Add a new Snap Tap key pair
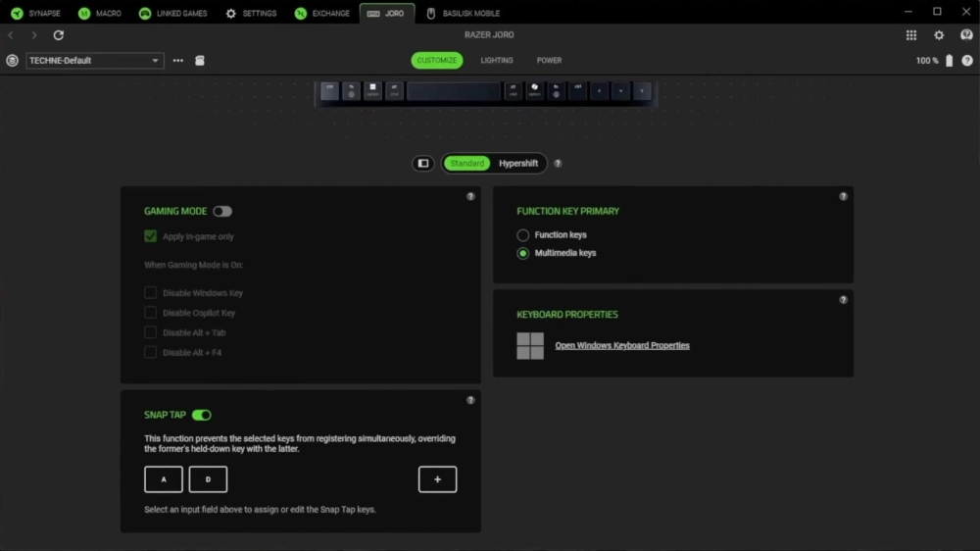This screenshot has width=980, height=551. click(x=437, y=479)
